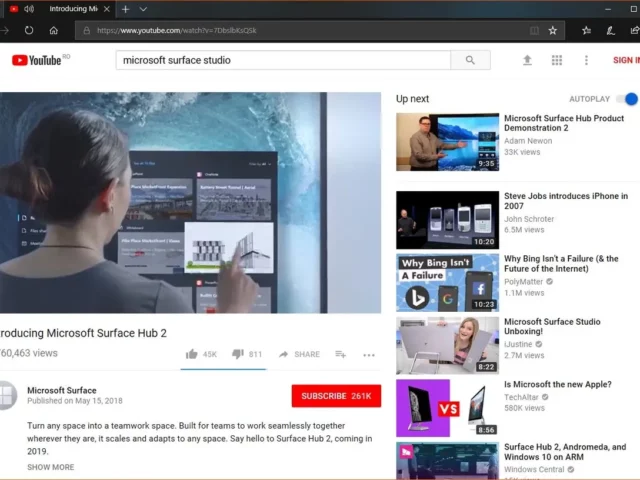
Task: Click the browser share icon
Action: click(635, 31)
